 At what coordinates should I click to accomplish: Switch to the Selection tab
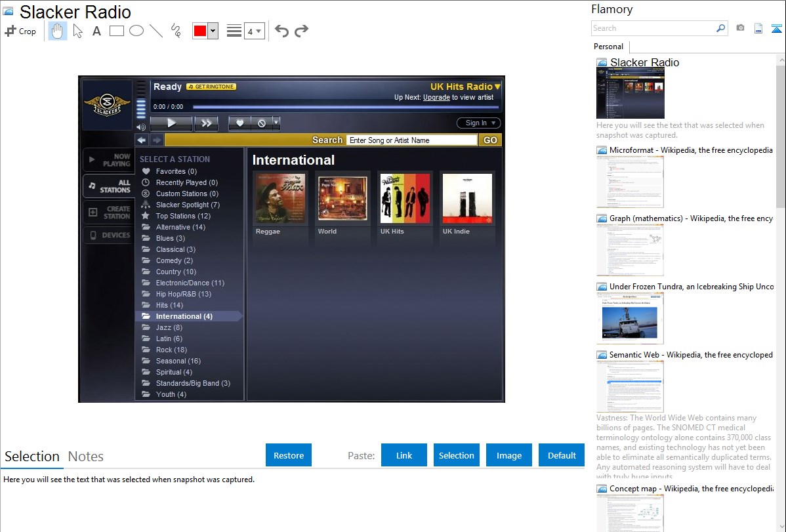(x=32, y=457)
